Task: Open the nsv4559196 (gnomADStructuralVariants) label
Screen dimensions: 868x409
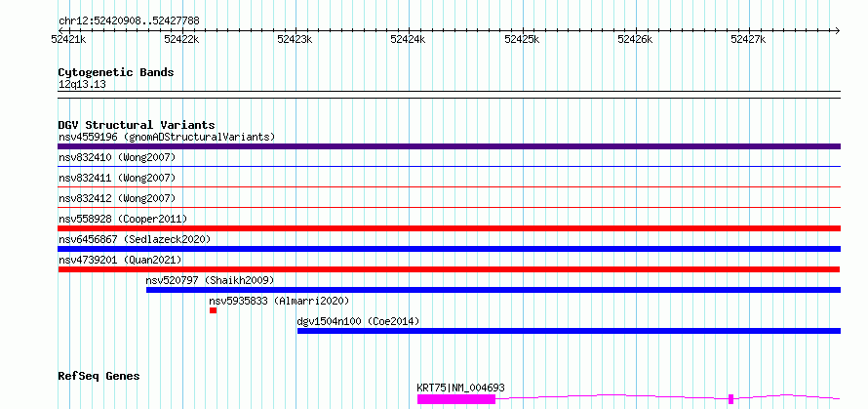Action: (167, 137)
